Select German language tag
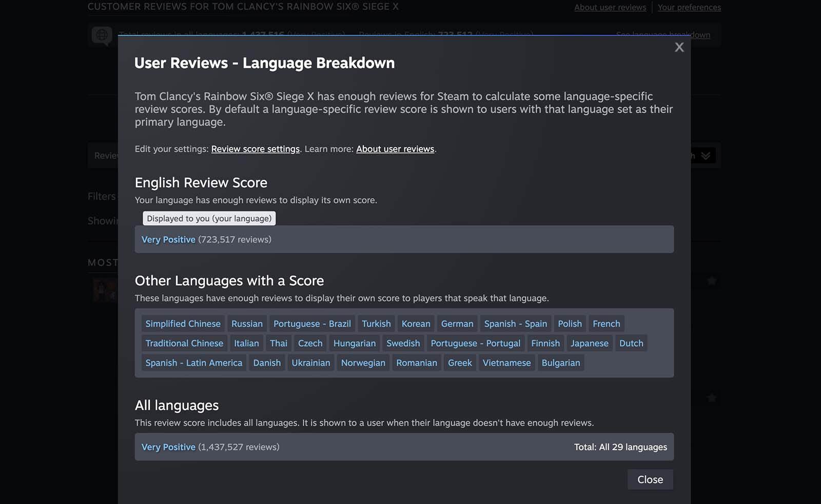This screenshot has width=821, height=504. tap(457, 324)
